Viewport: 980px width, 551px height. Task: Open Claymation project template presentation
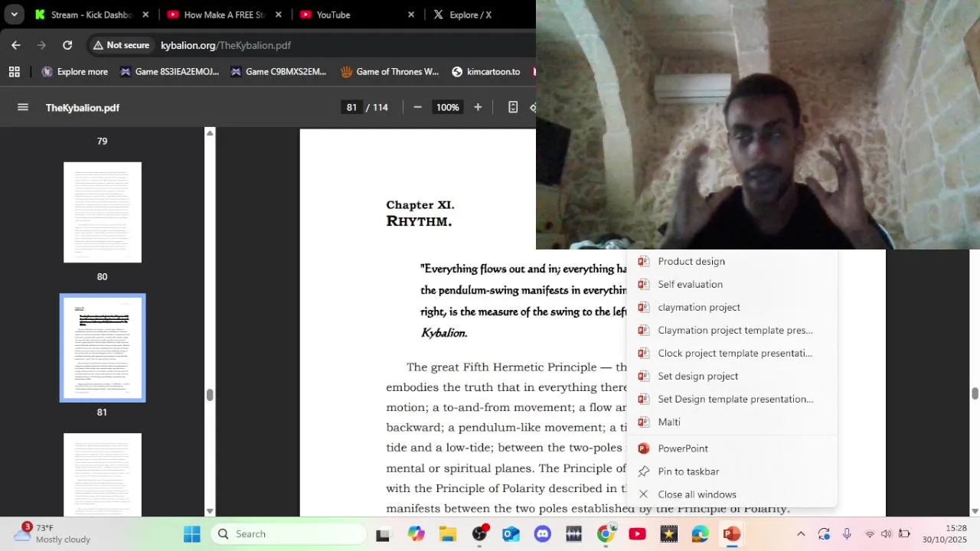731,330
